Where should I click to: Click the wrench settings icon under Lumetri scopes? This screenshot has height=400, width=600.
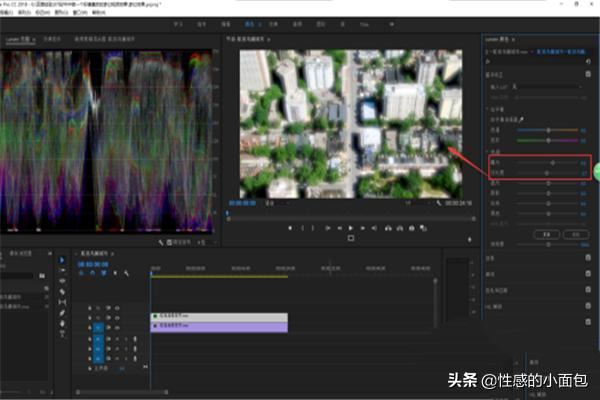click(163, 241)
